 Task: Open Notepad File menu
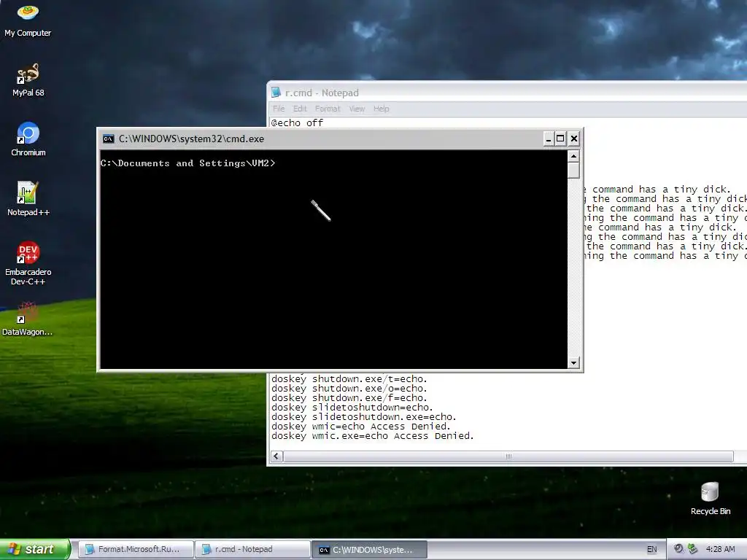point(279,109)
